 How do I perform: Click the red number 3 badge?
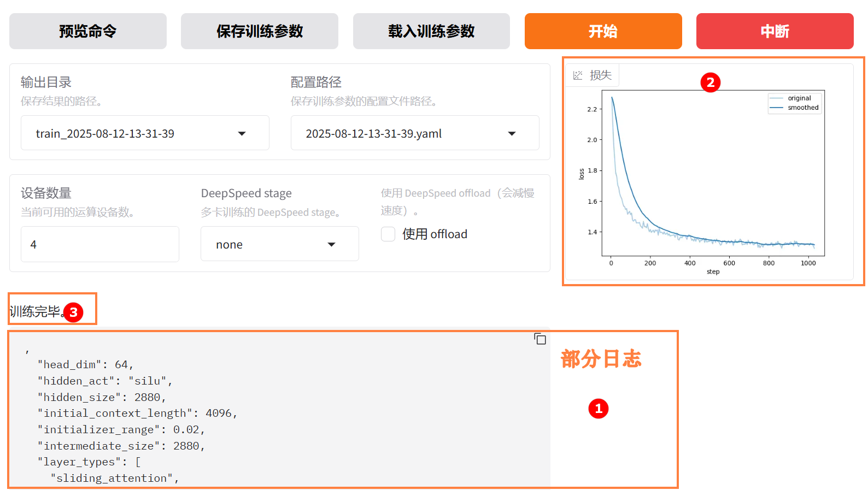73,312
